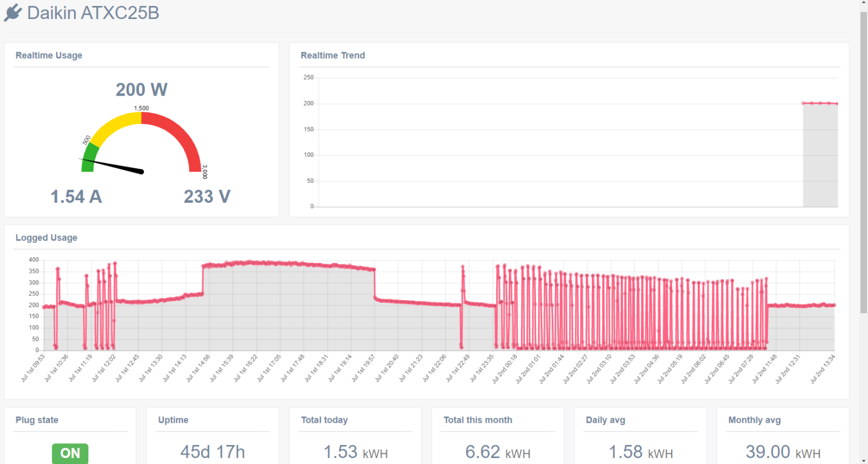This screenshot has width=868, height=464.
Task: Click the green segment of the gauge
Action: pyautogui.click(x=89, y=158)
